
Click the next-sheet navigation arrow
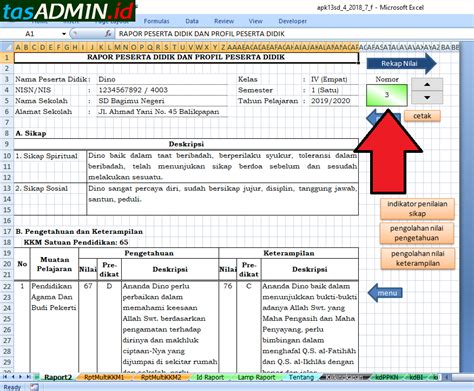coord(21,377)
